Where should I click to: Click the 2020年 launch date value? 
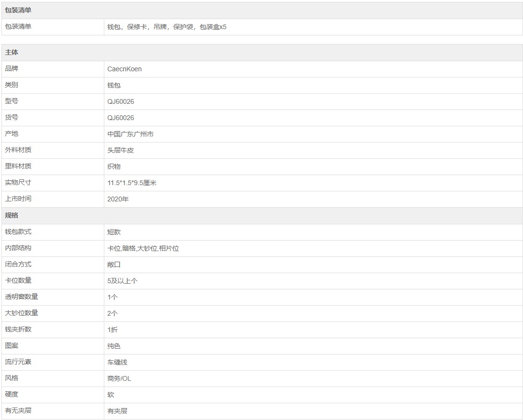118,199
